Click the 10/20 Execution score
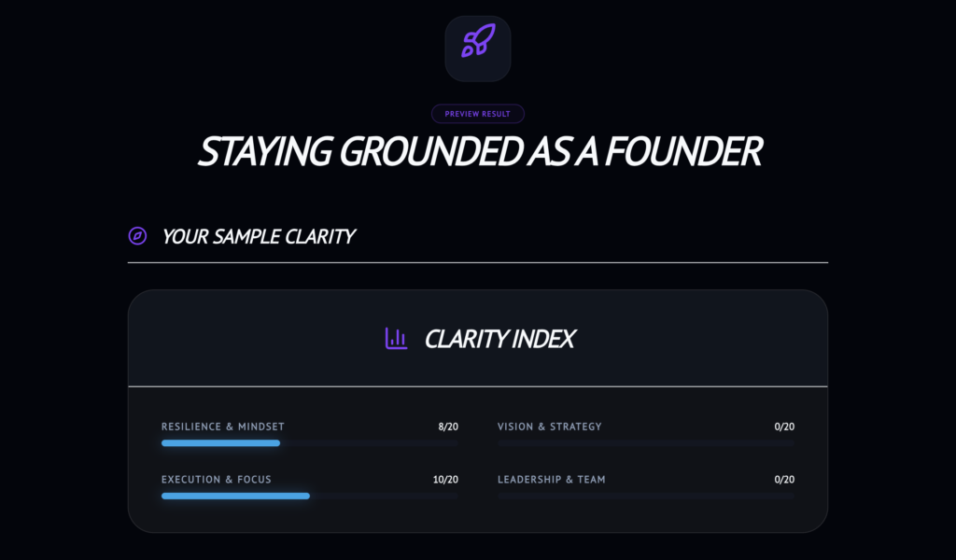 click(445, 480)
